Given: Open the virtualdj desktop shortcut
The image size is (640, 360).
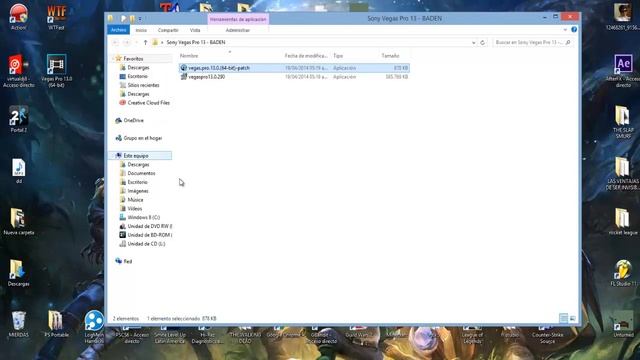Looking at the screenshot, I should [x=18, y=71].
